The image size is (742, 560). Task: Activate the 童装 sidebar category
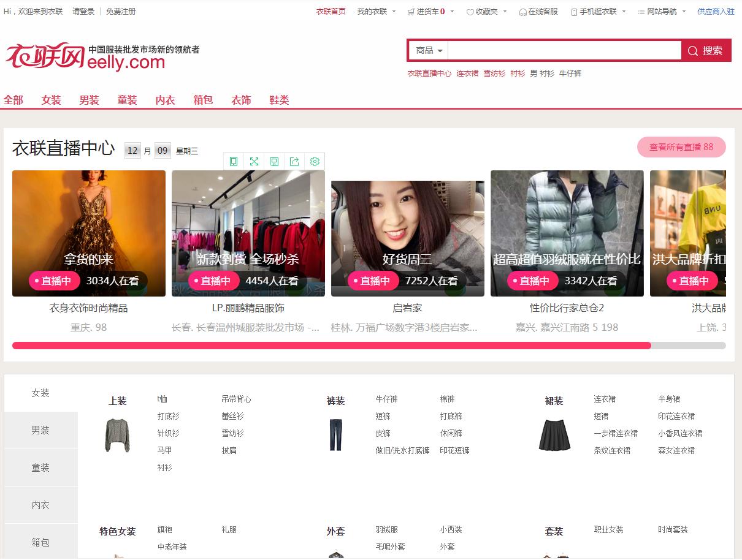point(40,467)
